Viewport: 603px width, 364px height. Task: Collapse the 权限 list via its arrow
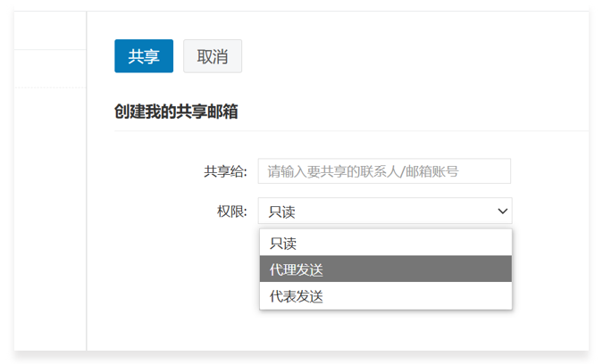tap(503, 211)
